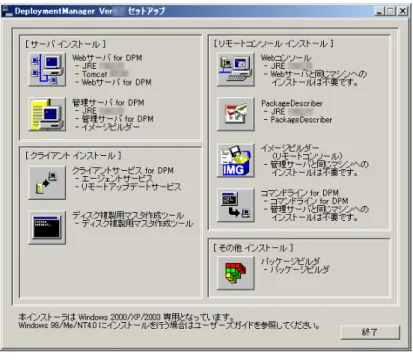The image size is (413, 361).
Task: Click the '[クライアント インストール]' group label
Action: 73,155
